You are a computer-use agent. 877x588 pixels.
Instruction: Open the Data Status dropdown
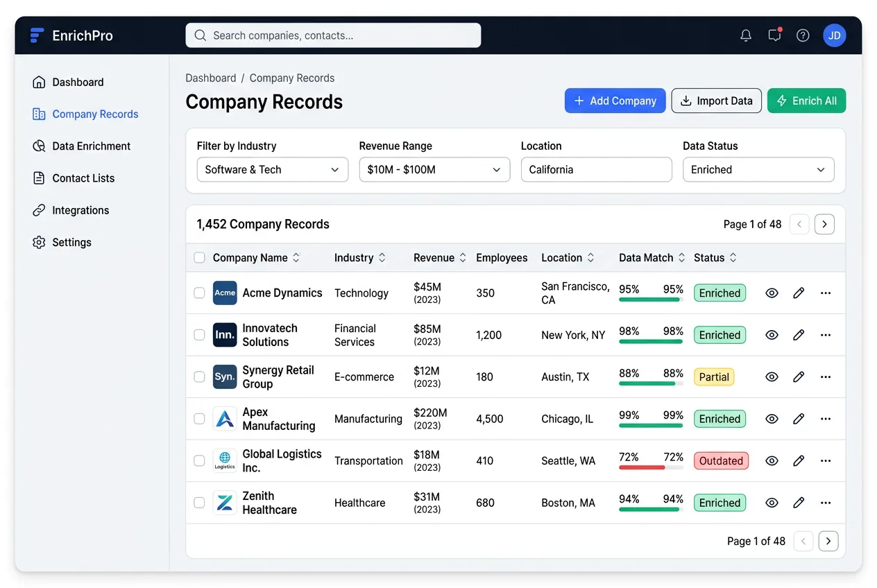[x=758, y=169]
